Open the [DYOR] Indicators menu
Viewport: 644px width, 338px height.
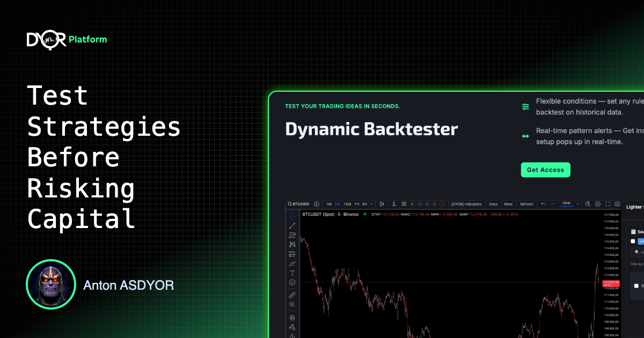click(466, 204)
